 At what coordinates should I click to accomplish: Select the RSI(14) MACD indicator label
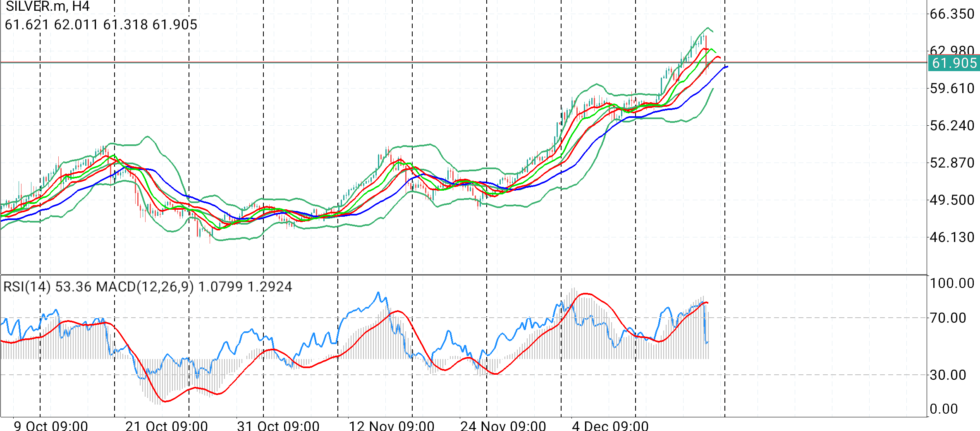click(148, 287)
